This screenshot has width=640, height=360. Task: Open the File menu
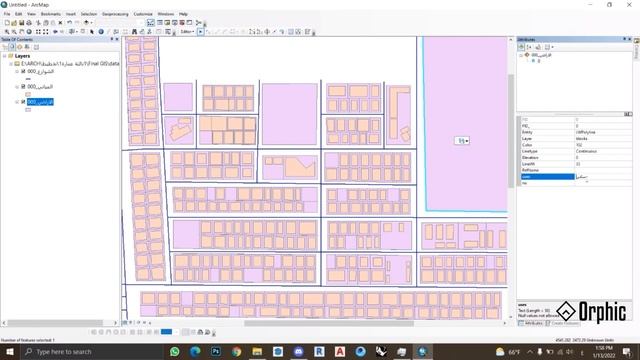coord(7,14)
